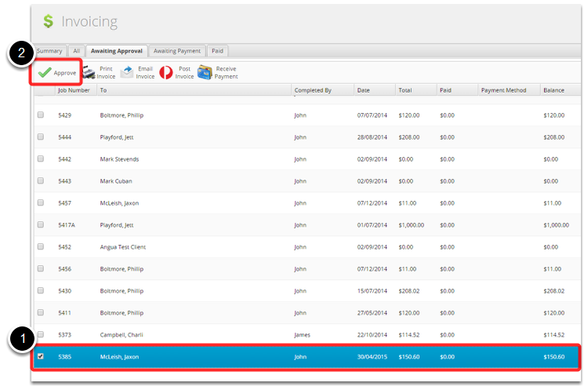Switch to the All tab
This screenshot has width=588, height=390.
[77, 51]
